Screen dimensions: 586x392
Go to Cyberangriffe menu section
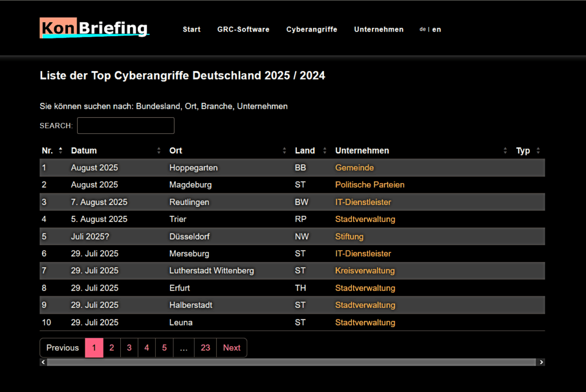click(312, 29)
